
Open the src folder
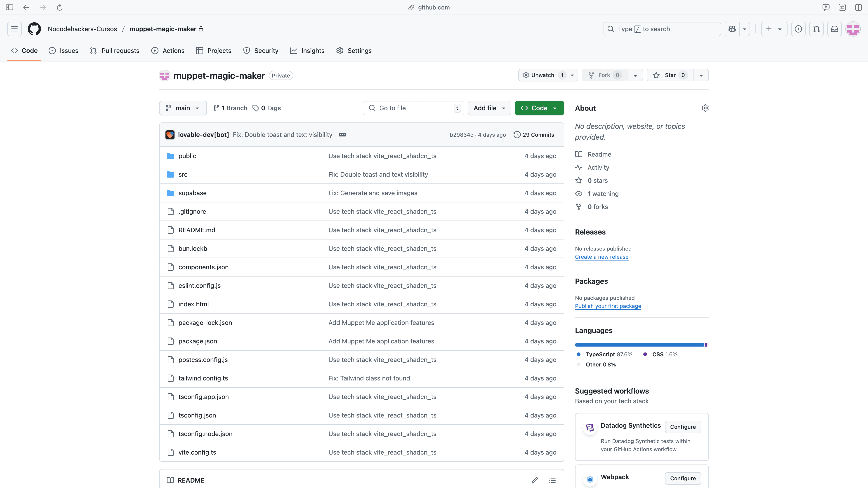183,174
